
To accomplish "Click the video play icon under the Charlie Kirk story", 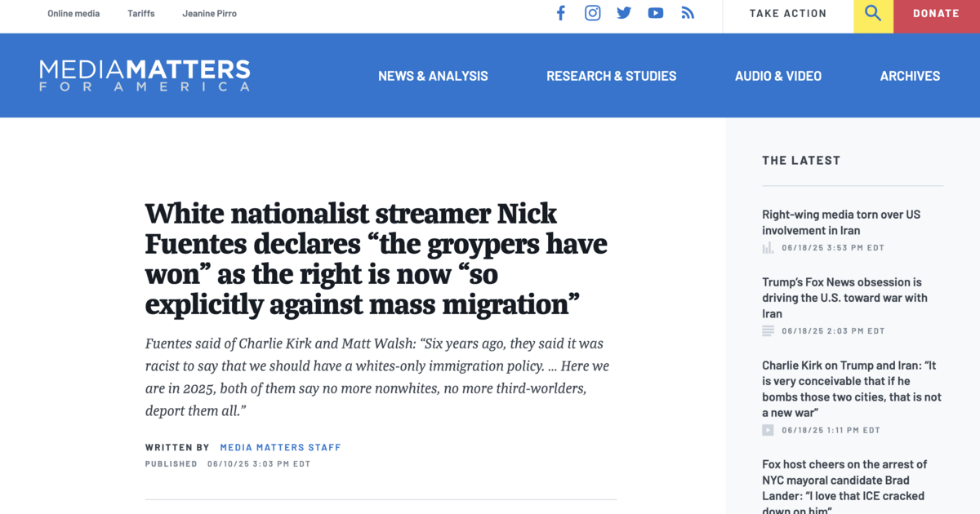I will click(768, 430).
